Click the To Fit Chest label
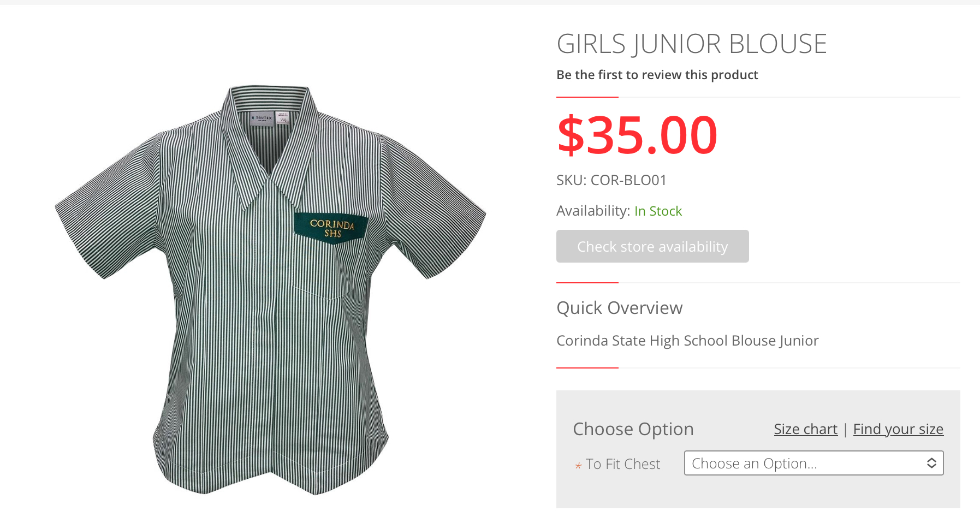 (623, 464)
